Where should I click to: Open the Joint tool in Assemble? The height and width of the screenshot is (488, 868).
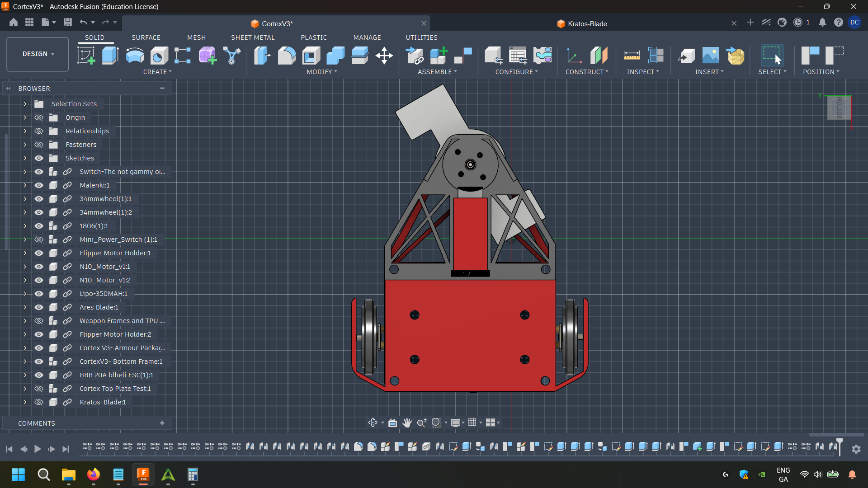pos(463,56)
